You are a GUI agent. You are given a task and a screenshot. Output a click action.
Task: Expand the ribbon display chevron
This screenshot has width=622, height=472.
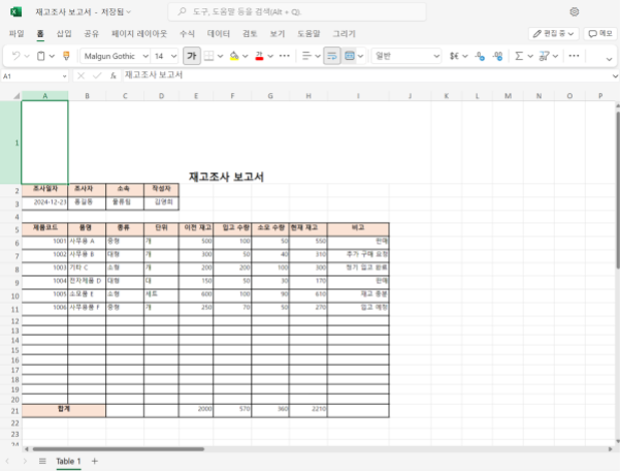click(x=609, y=59)
